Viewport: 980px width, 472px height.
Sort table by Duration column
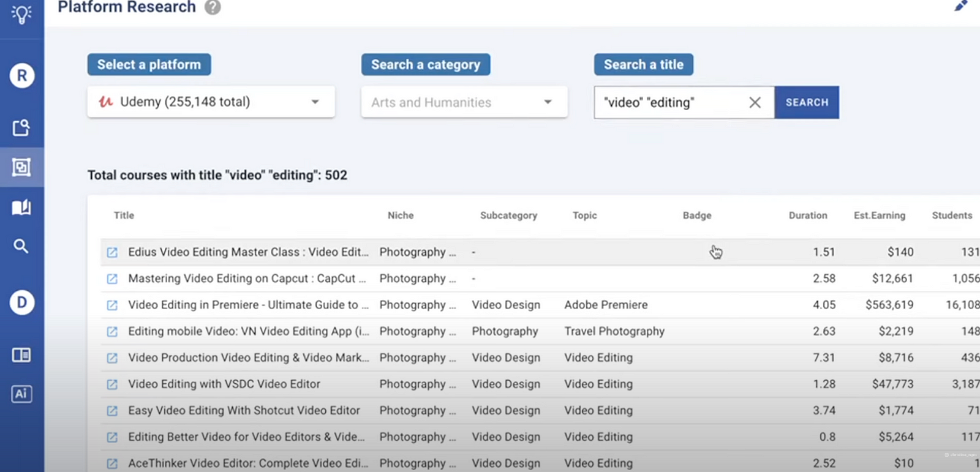(x=807, y=215)
